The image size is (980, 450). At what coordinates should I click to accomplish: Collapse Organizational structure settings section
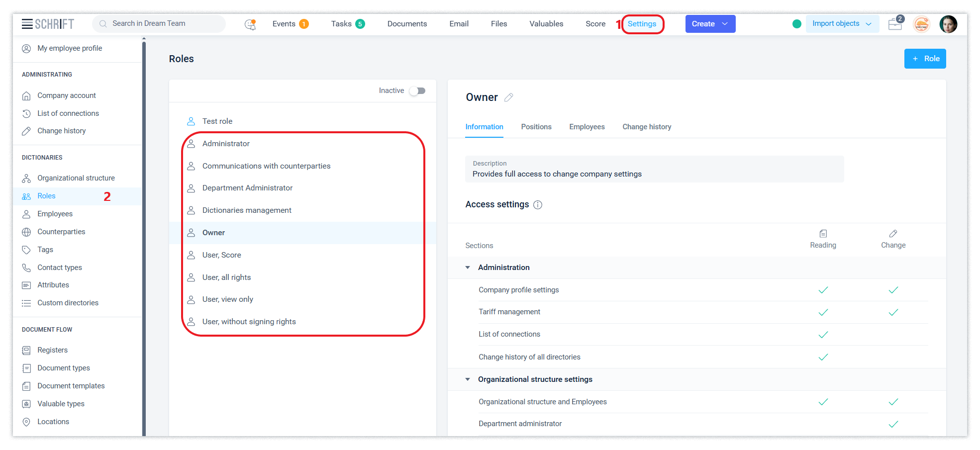pyautogui.click(x=468, y=379)
